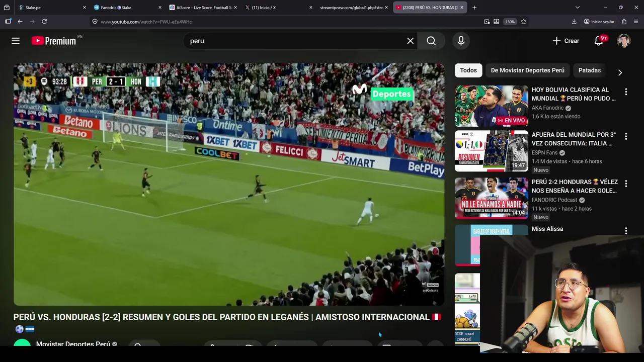Open the Movistar Deportes Perú channel name
The image size is (644, 362).
pyautogui.click(x=73, y=344)
